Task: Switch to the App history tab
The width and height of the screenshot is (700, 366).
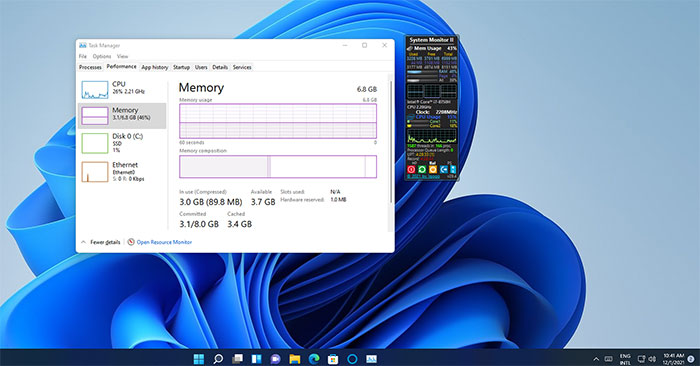Action: [154, 67]
